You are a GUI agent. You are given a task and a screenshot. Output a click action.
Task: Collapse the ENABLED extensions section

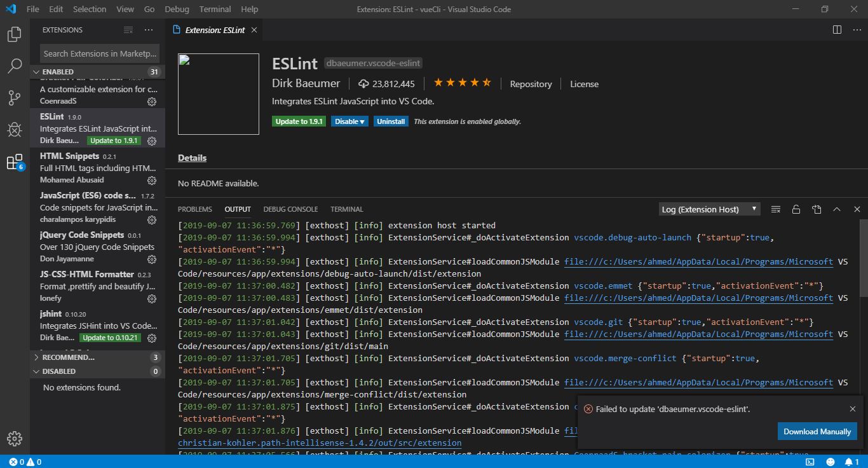(97, 72)
